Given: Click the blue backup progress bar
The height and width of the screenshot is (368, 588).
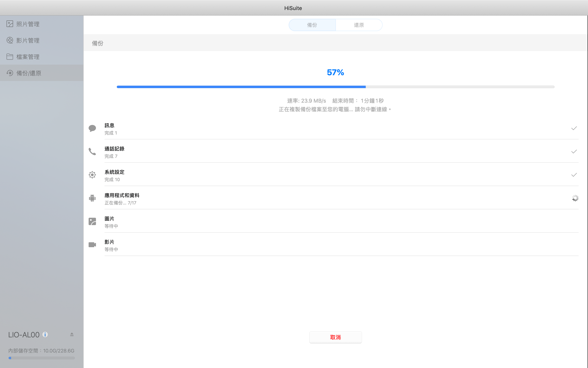Looking at the screenshot, I should [x=335, y=87].
